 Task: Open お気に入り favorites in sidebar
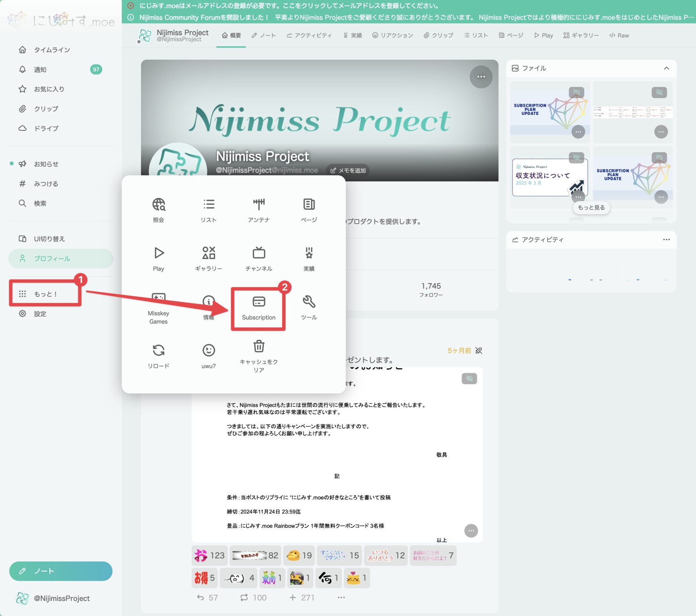(x=61, y=89)
